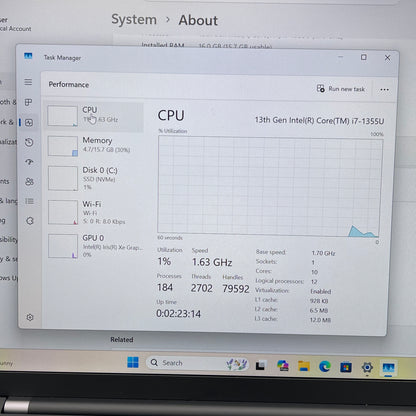
Task: Click System breadcrumb in Settings window
Action: tap(134, 19)
